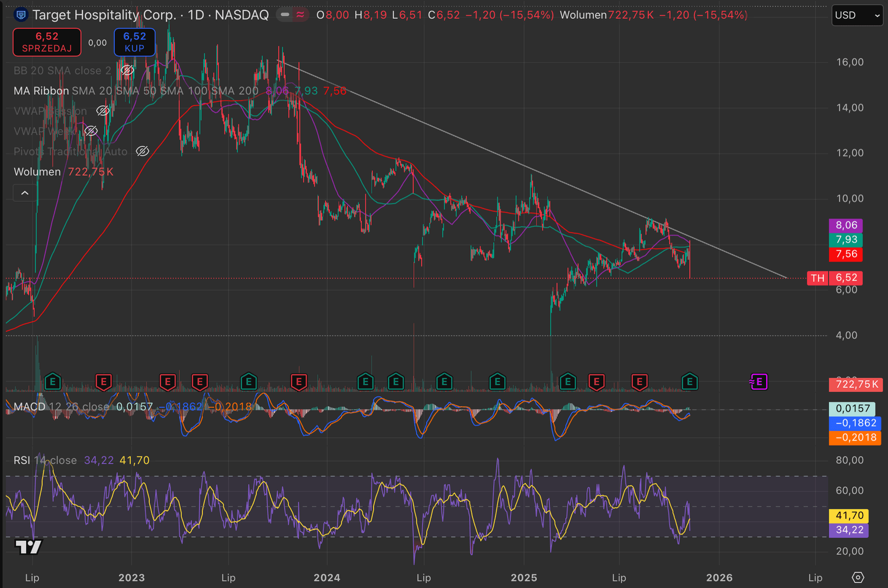Click the upcoming earnings purple E icon

[758, 382]
